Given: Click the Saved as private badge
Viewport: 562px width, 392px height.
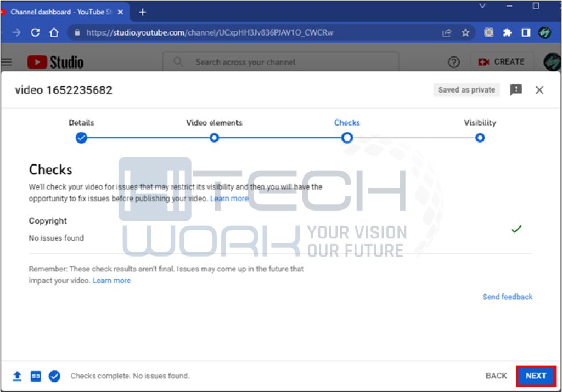Looking at the screenshot, I should pos(467,90).
